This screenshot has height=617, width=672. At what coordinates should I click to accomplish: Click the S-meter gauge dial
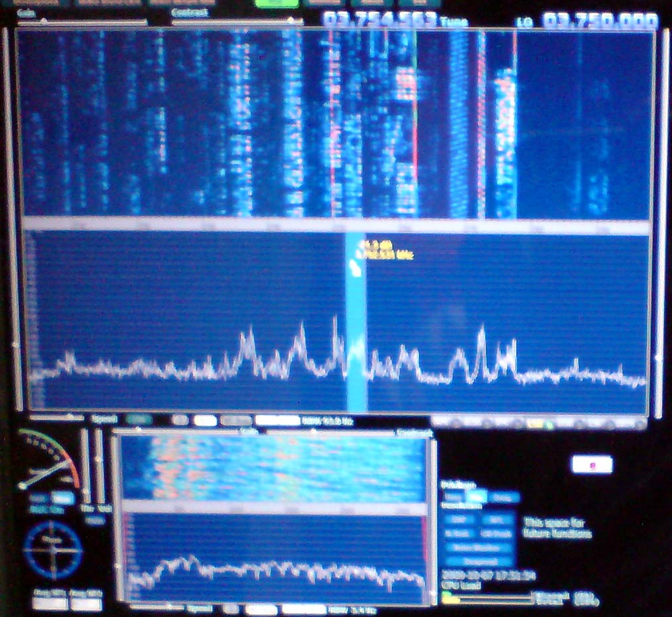tap(46, 461)
